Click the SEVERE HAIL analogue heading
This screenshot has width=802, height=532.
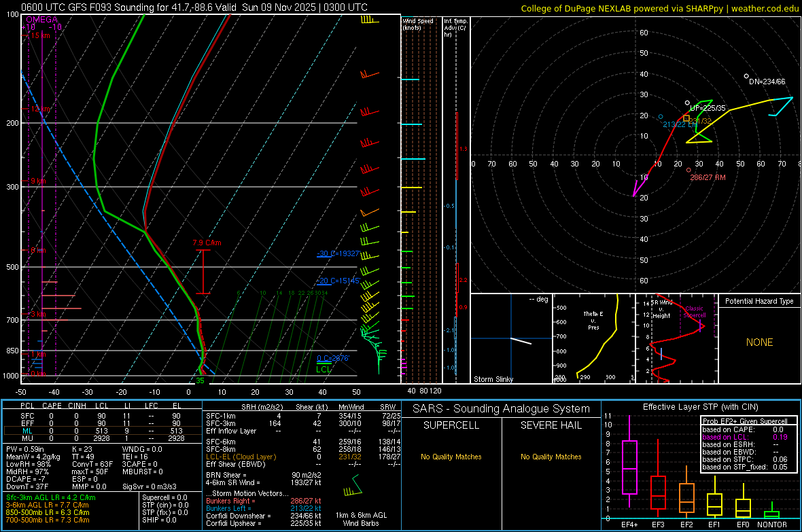[x=551, y=425]
